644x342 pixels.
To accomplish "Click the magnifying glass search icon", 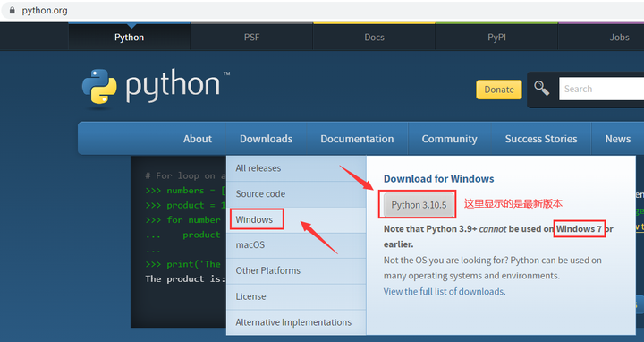I will tap(541, 88).
